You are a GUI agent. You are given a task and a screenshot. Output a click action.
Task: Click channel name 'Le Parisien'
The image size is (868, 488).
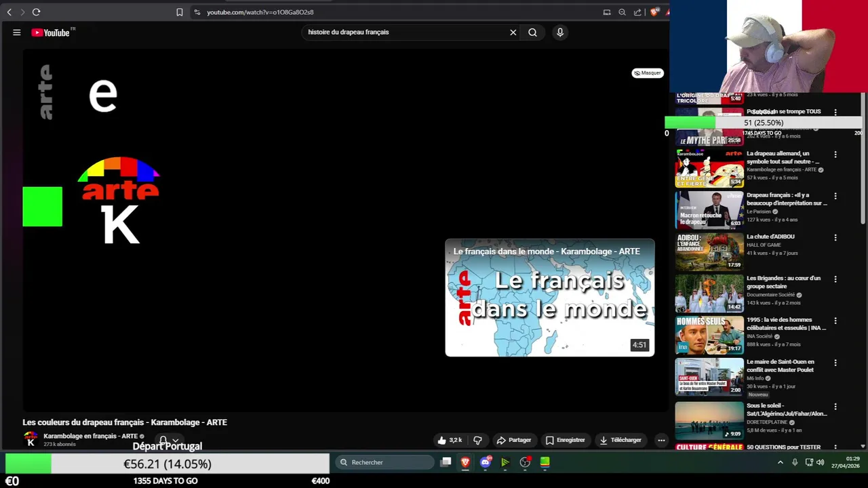click(759, 211)
